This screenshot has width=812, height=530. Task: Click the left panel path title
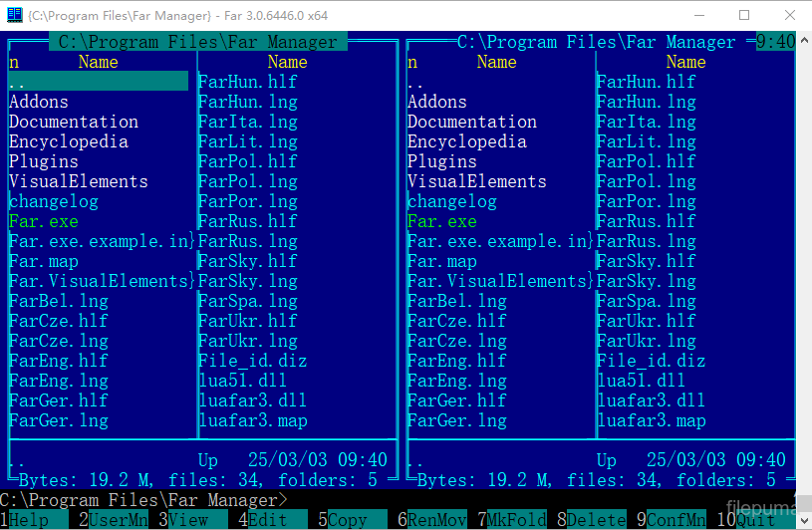198,42
